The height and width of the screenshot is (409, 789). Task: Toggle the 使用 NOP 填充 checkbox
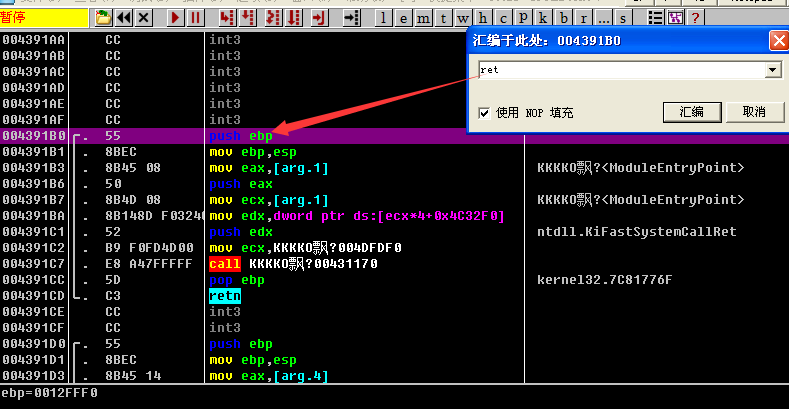[x=484, y=113]
